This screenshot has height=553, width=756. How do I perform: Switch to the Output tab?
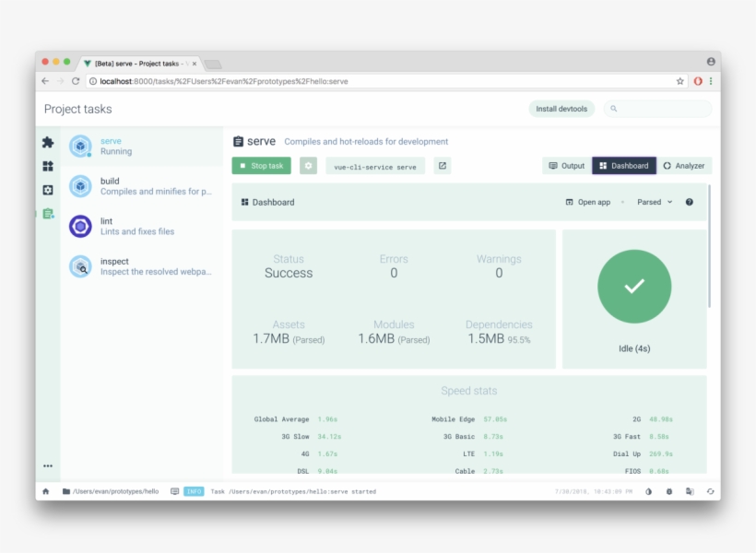566,166
